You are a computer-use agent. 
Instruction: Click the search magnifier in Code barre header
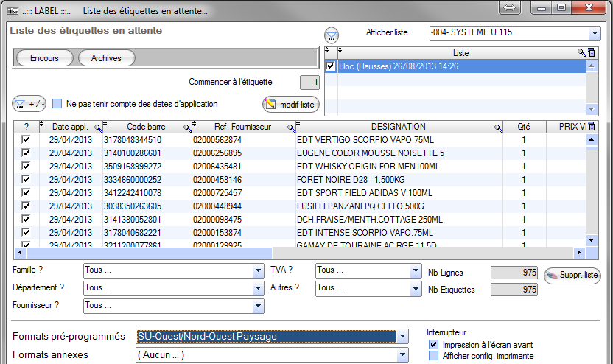(187, 127)
